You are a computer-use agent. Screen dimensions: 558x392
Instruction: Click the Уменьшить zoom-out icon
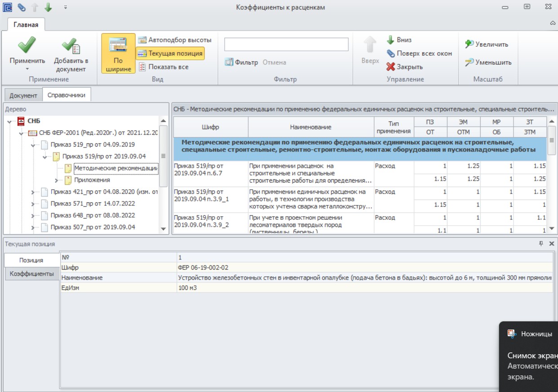(469, 62)
